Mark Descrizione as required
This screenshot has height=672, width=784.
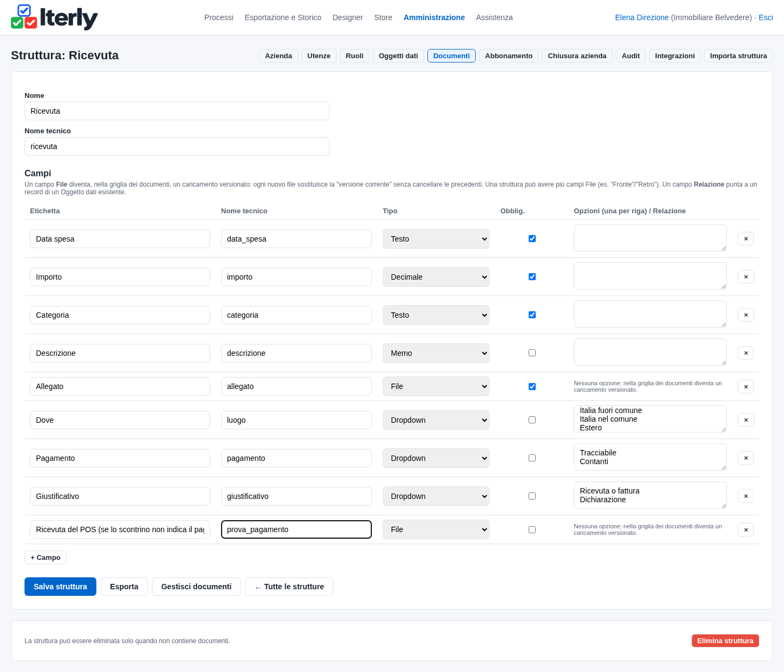click(x=532, y=353)
